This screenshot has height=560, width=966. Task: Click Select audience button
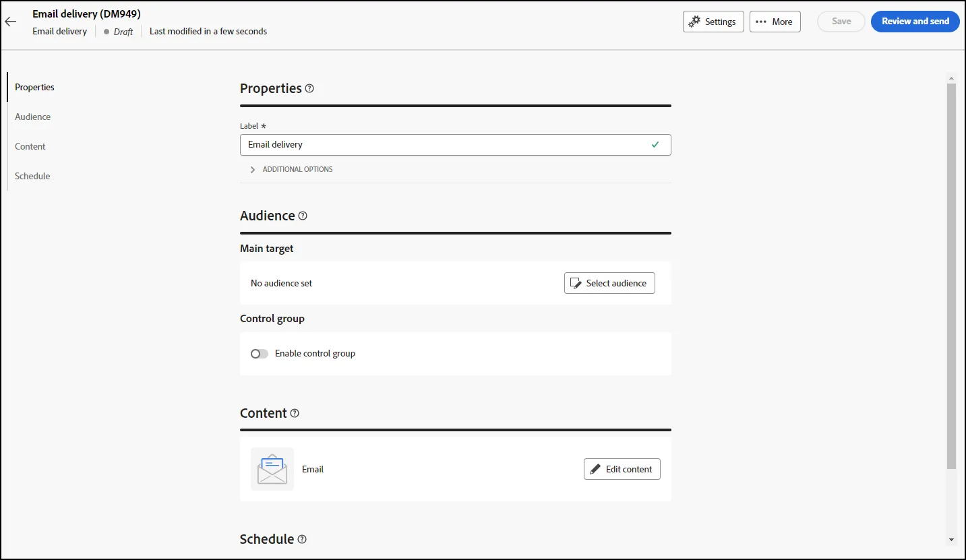pyautogui.click(x=609, y=283)
